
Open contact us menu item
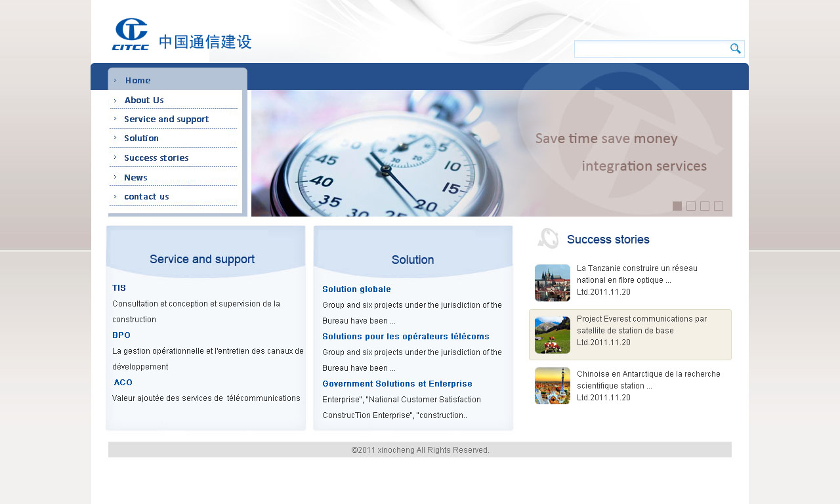(x=146, y=197)
